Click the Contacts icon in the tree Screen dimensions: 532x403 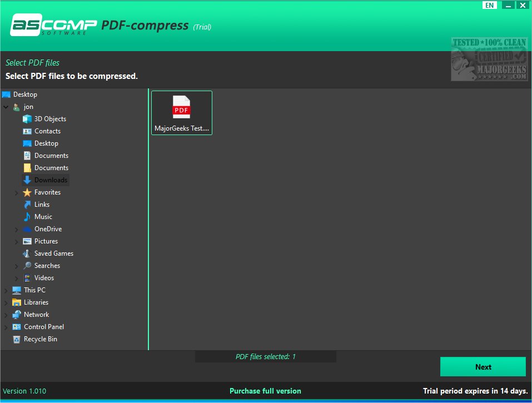pyautogui.click(x=27, y=131)
